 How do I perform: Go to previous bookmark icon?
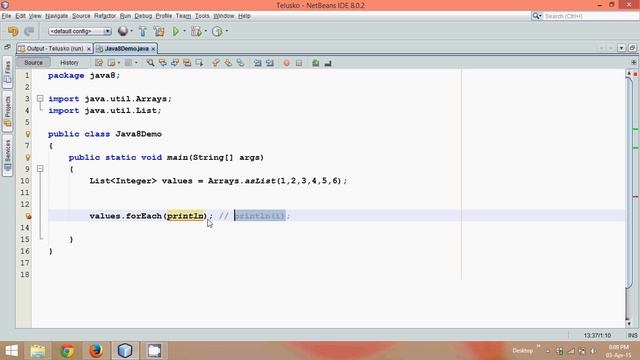click(216, 63)
